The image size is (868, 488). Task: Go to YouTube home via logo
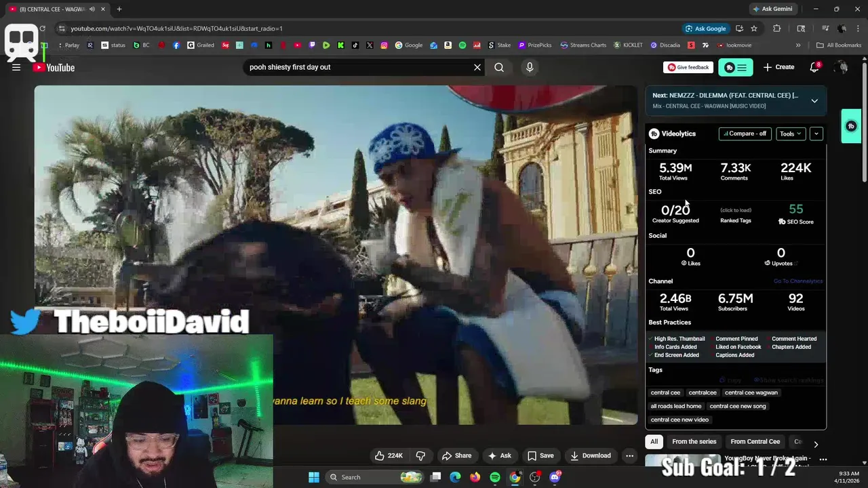[54, 67]
